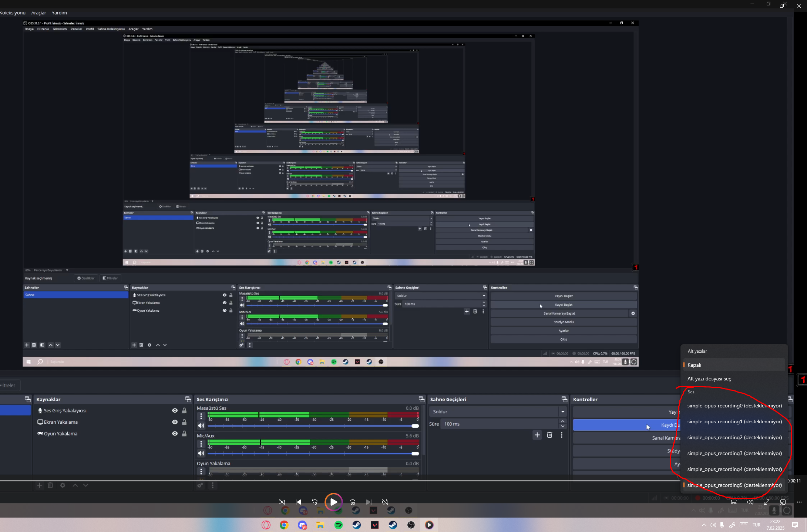This screenshot has height=532, width=807.
Task: Open the player's more options ellipsis
Action: coord(799,502)
